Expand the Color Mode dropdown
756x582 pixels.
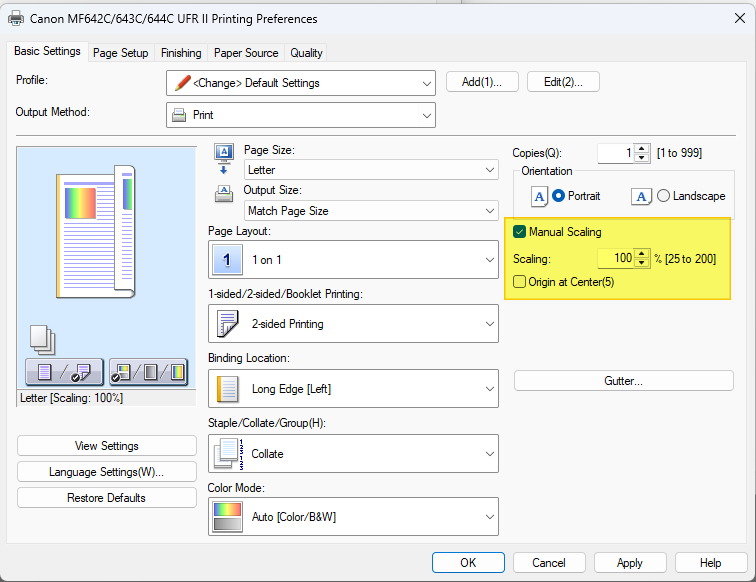(x=353, y=517)
